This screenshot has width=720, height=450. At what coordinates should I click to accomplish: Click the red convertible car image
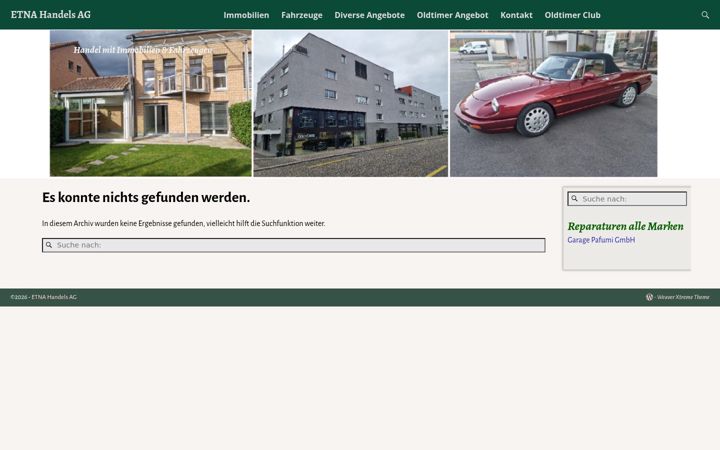pyautogui.click(x=553, y=103)
